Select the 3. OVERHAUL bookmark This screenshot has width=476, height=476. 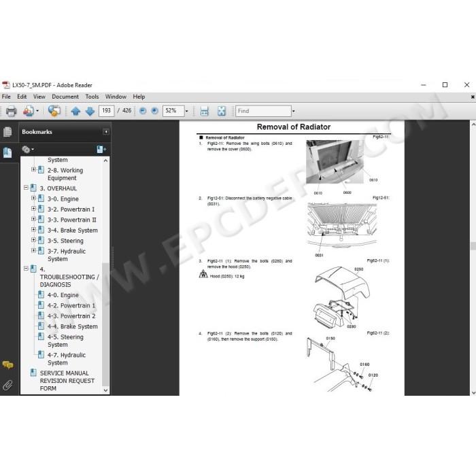(58, 188)
